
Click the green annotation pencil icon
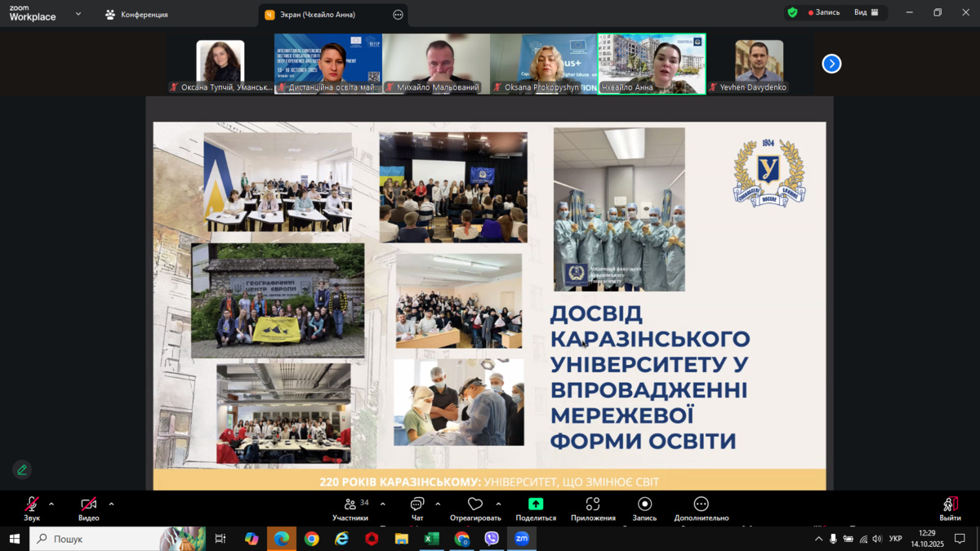[x=22, y=469]
